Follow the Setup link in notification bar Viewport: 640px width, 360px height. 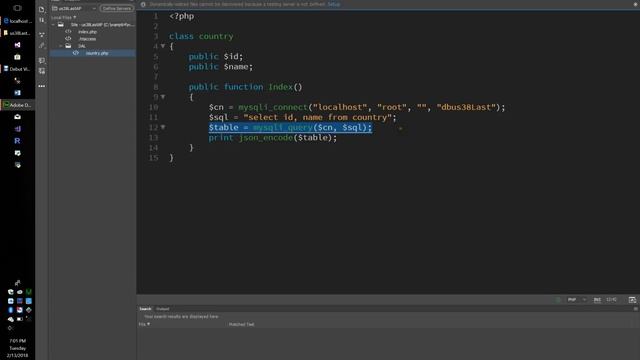[333, 4]
